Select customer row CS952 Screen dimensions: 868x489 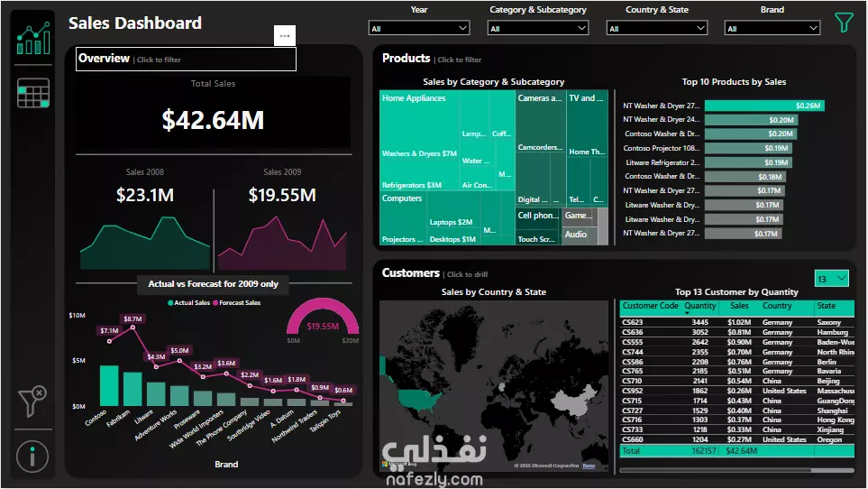737,391
